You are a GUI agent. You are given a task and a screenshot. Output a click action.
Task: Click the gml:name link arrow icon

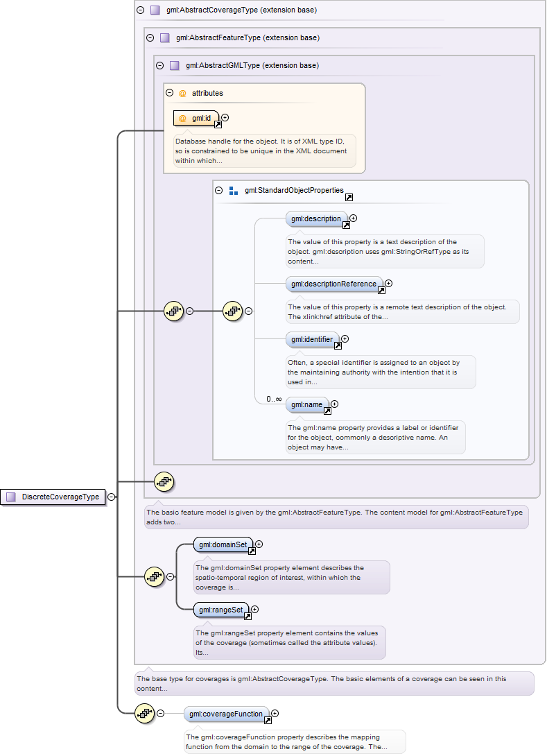click(x=327, y=411)
